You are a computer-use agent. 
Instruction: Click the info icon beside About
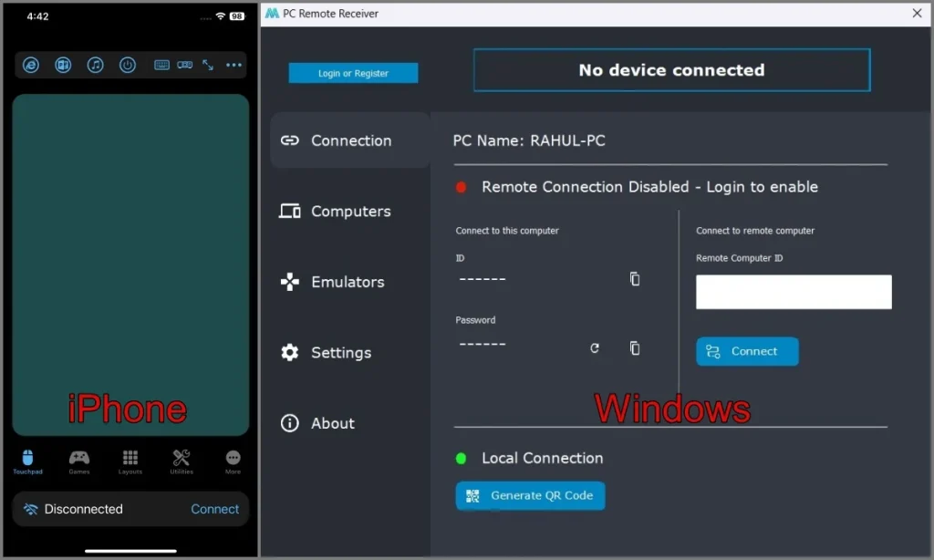tap(290, 423)
